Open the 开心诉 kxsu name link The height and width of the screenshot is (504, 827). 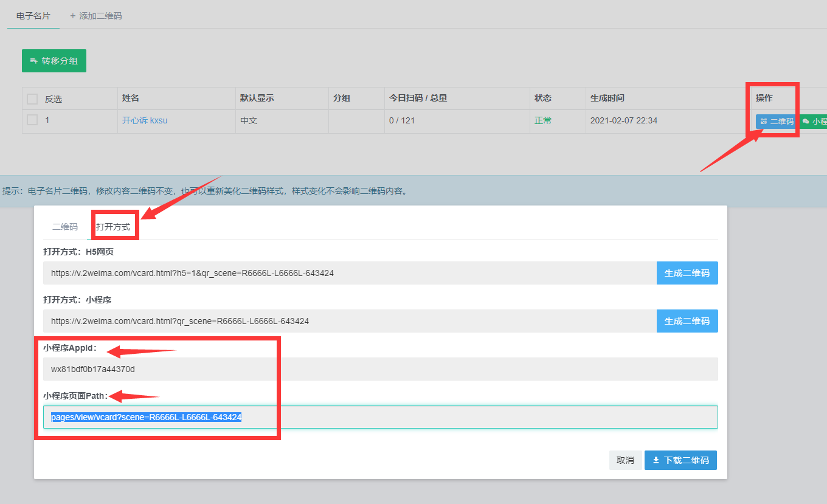coord(145,120)
